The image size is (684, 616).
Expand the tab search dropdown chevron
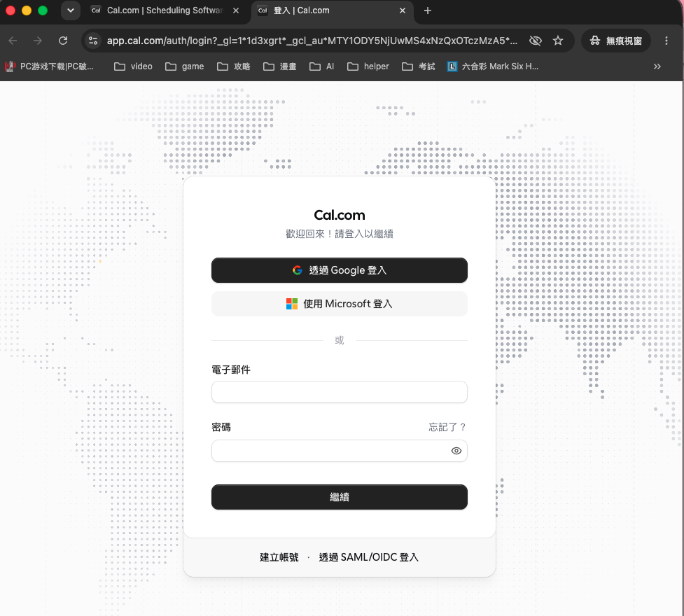tap(71, 10)
